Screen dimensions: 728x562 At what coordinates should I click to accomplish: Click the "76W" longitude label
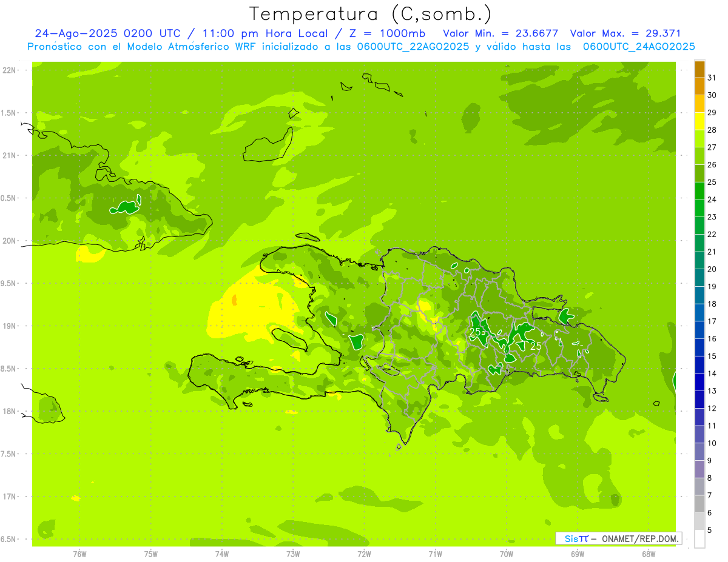pyautogui.click(x=79, y=554)
